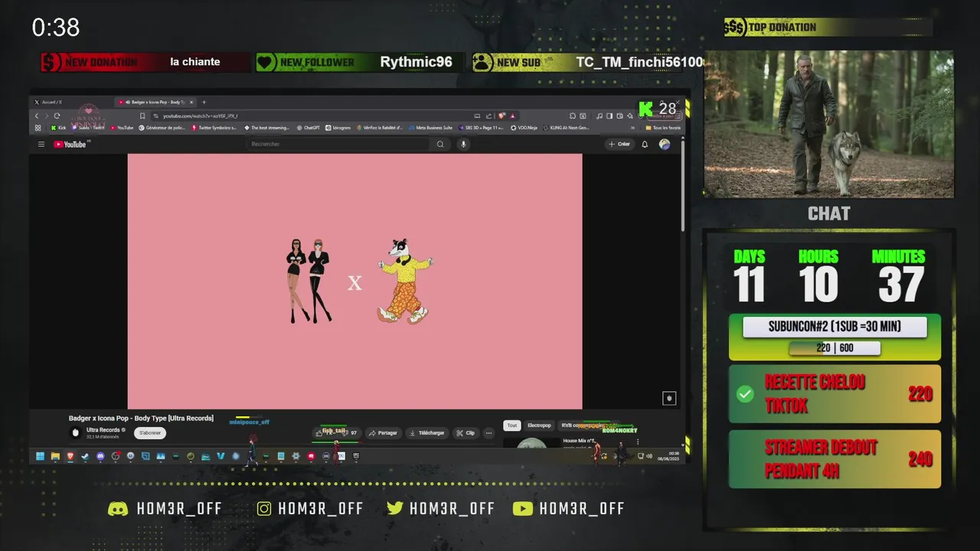Click the Partager share button
The width and height of the screenshot is (980, 551).
(383, 432)
